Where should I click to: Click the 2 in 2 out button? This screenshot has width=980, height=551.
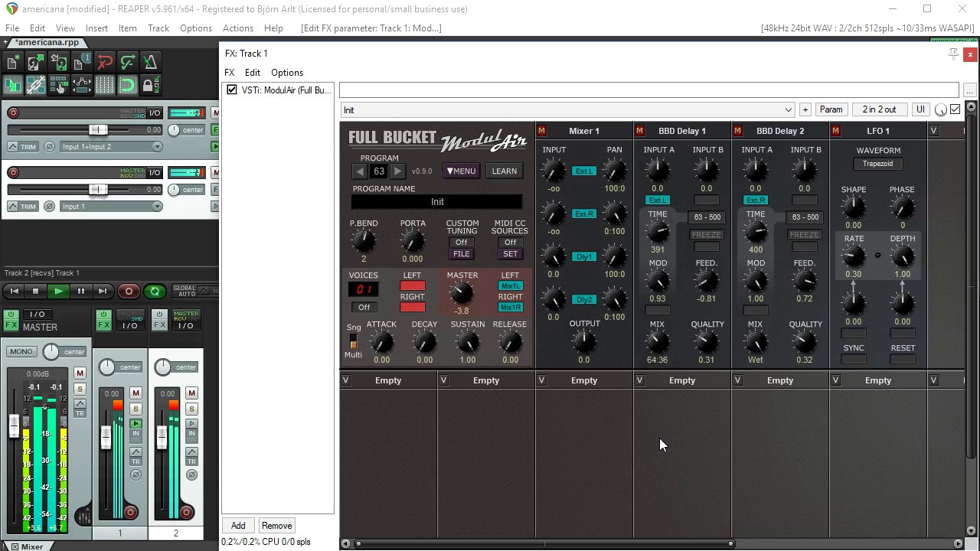[879, 109]
